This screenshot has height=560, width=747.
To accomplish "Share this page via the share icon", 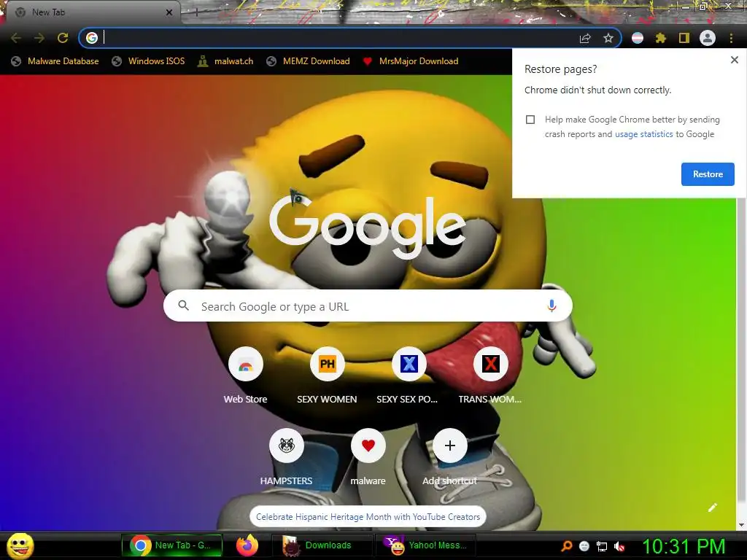I will 585,38.
